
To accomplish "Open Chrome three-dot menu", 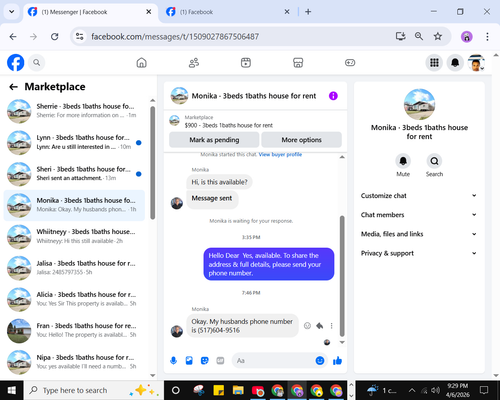I will [x=487, y=36].
